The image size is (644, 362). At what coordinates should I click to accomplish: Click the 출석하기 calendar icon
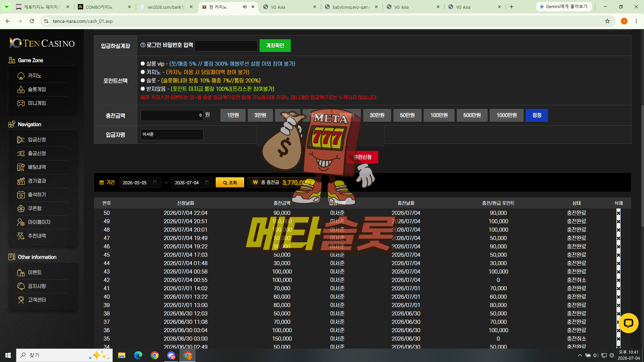click(x=21, y=195)
